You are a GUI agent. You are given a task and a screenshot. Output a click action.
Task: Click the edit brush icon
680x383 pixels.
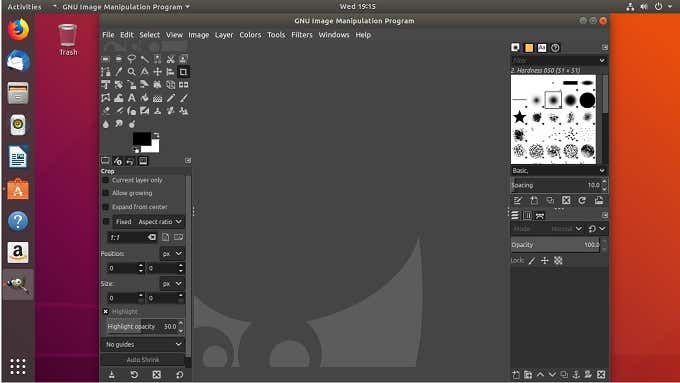pyautogui.click(x=517, y=200)
